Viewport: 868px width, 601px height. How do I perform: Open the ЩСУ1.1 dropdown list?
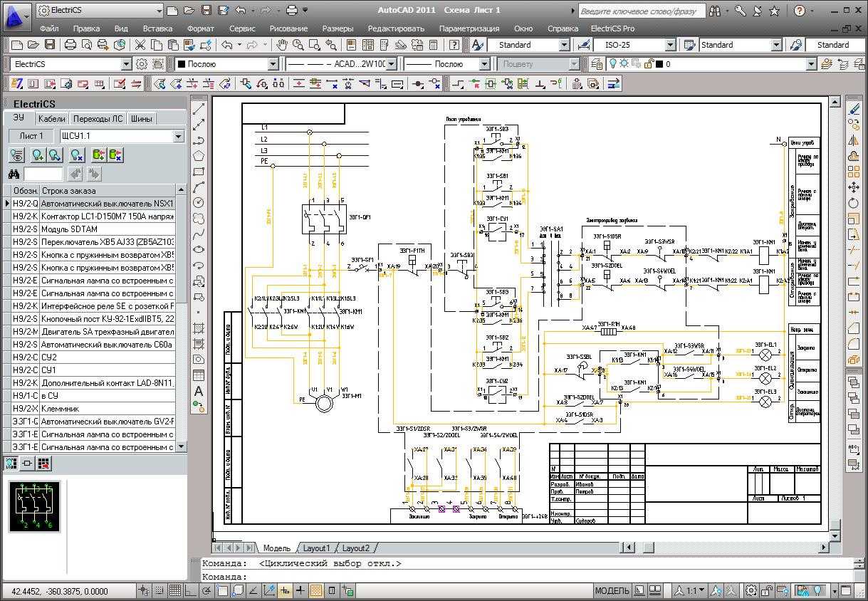pos(179,136)
